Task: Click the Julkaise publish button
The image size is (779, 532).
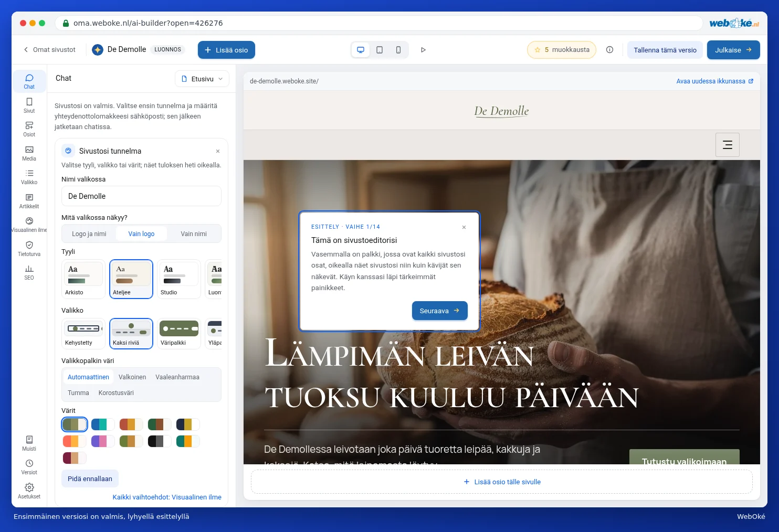Action: [733, 50]
